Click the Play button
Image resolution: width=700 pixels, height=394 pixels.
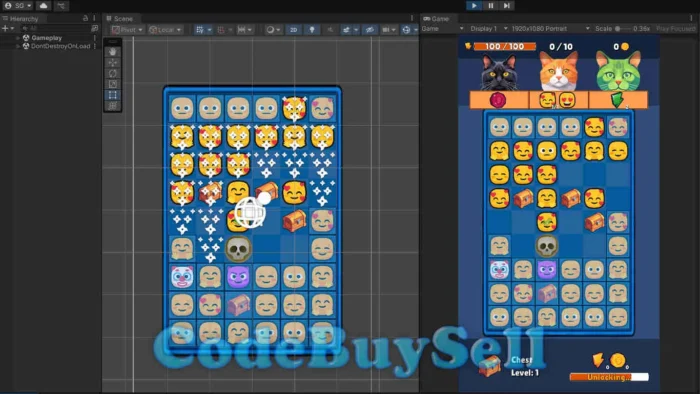[x=474, y=5]
